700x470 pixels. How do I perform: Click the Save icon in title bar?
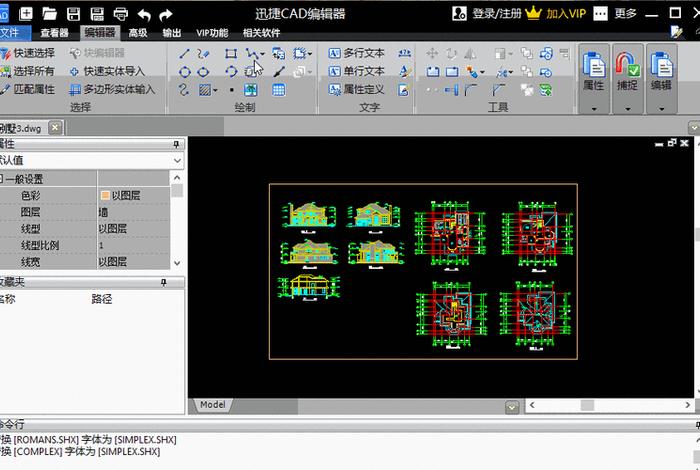pyautogui.click(x=73, y=14)
